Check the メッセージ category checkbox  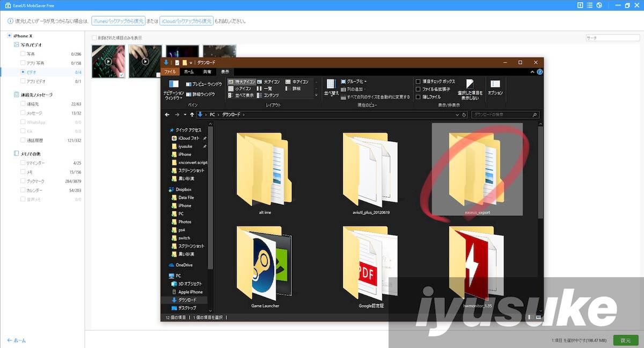(x=23, y=113)
